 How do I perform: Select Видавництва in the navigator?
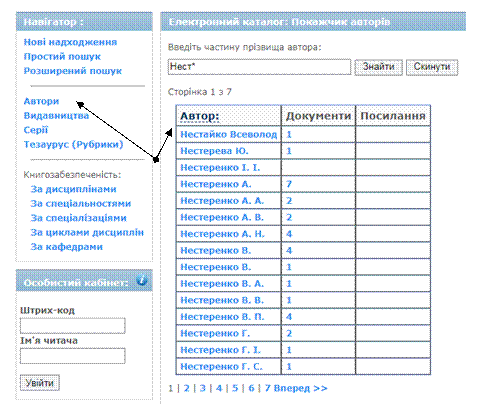point(56,115)
